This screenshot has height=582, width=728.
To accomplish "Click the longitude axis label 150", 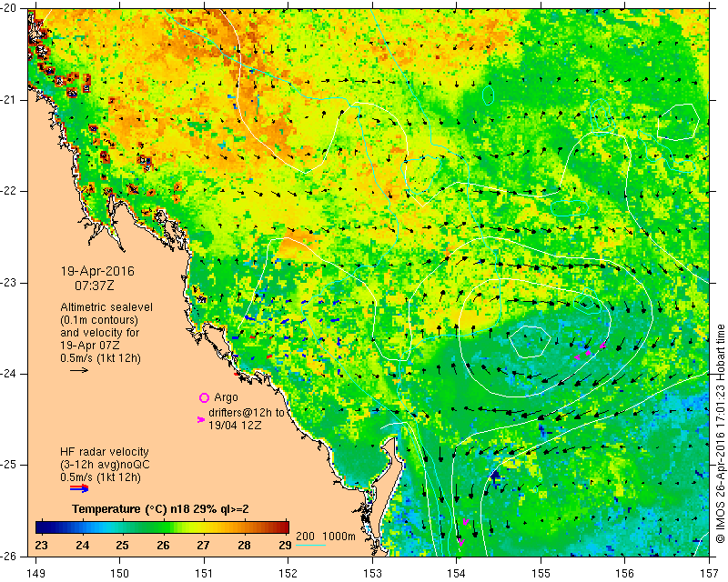I will [x=120, y=574].
